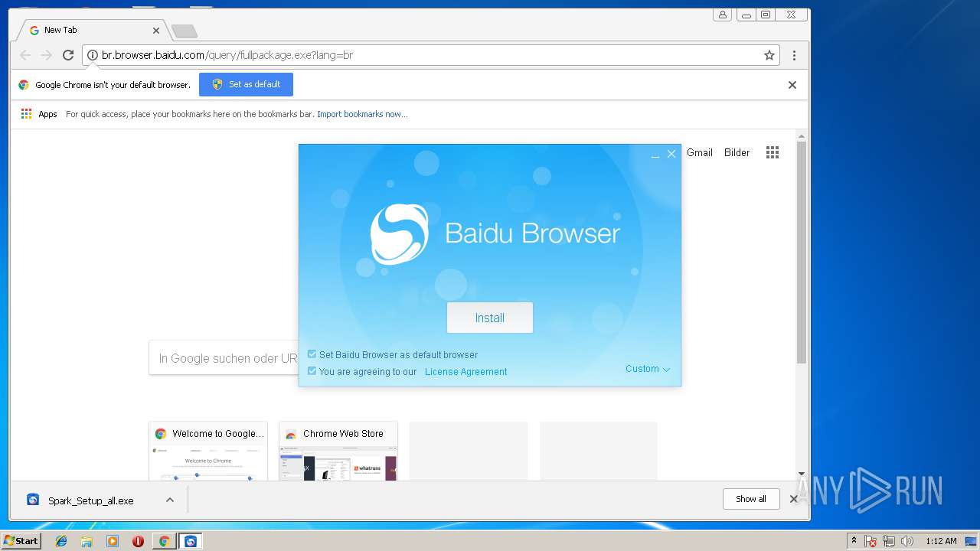Switch to Chrome taskbar icon
Viewport: 980px width, 551px height.
164,541
